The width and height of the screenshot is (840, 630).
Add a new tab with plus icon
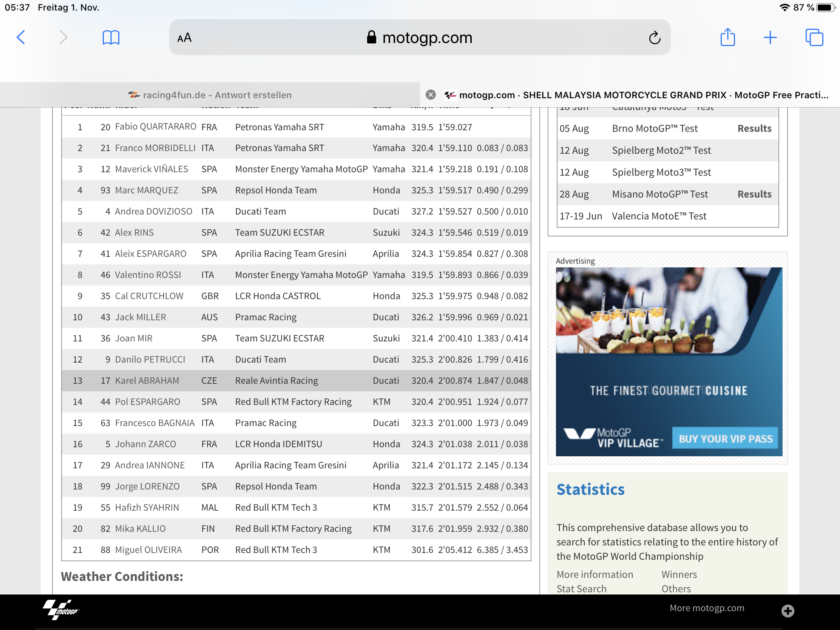(x=770, y=37)
